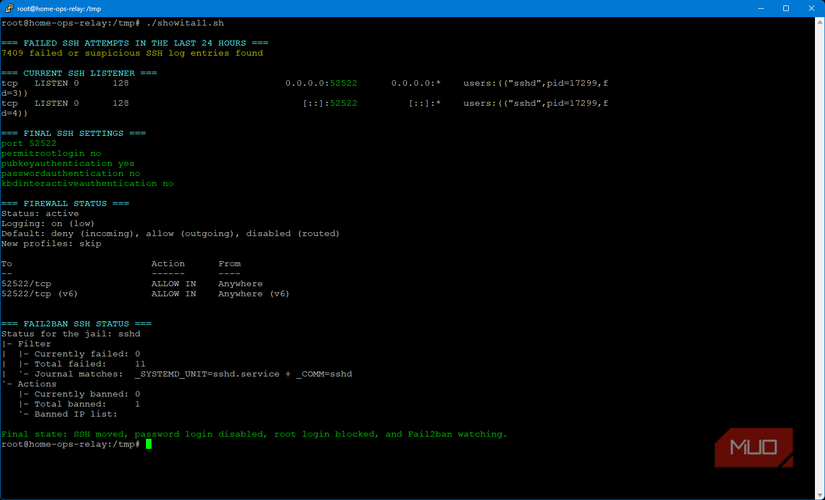Click the 'From' column header

(x=229, y=264)
